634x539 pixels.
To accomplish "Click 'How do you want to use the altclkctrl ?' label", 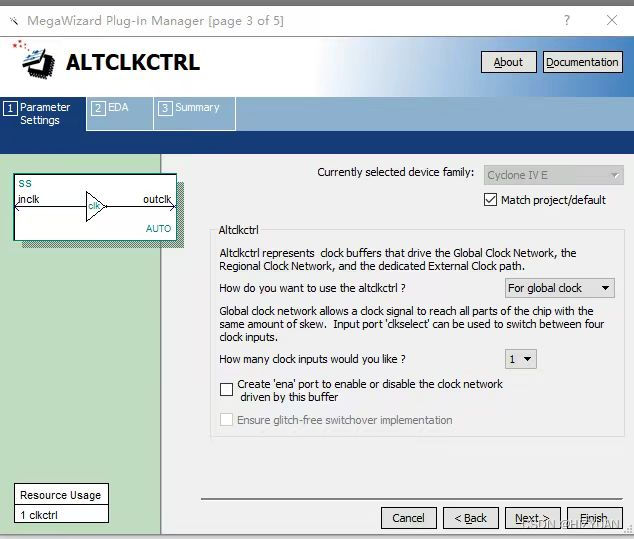I will [x=312, y=288].
